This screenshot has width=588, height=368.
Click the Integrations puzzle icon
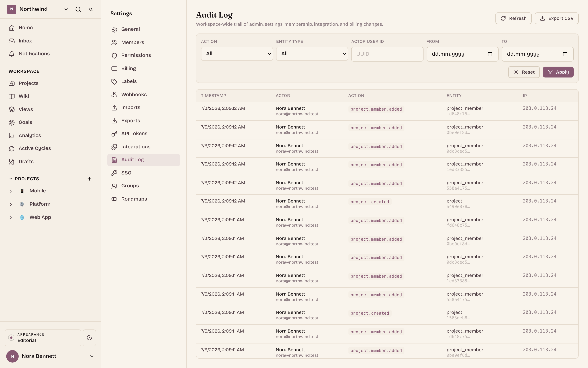click(114, 147)
